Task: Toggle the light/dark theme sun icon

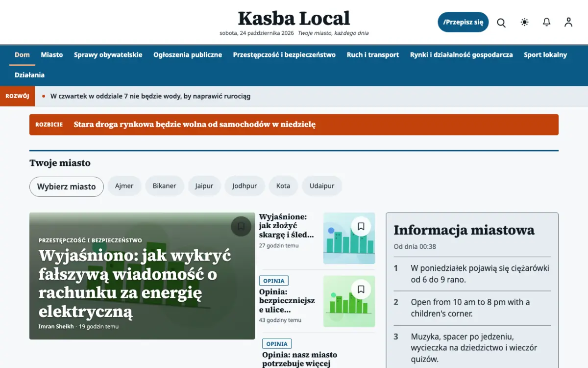Action: click(525, 22)
